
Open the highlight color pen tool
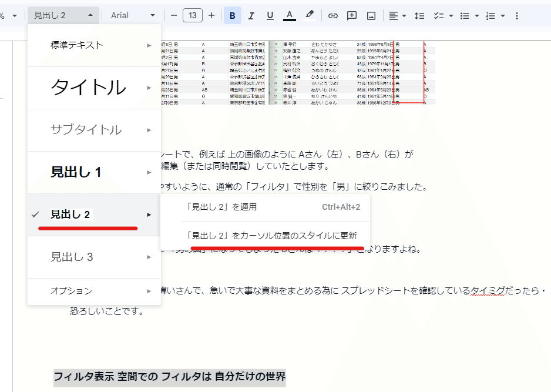tap(309, 15)
